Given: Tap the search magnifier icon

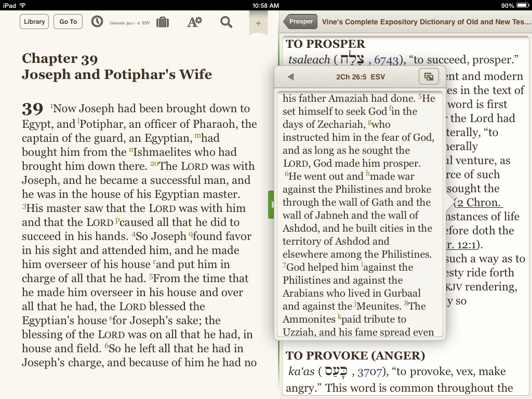Looking at the screenshot, I should click(227, 22).
